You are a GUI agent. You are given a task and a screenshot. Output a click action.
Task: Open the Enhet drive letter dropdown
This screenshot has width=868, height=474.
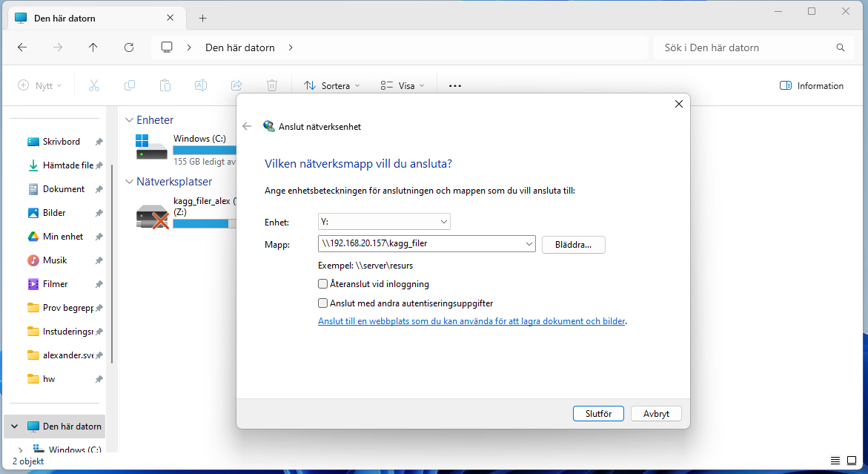384,222
